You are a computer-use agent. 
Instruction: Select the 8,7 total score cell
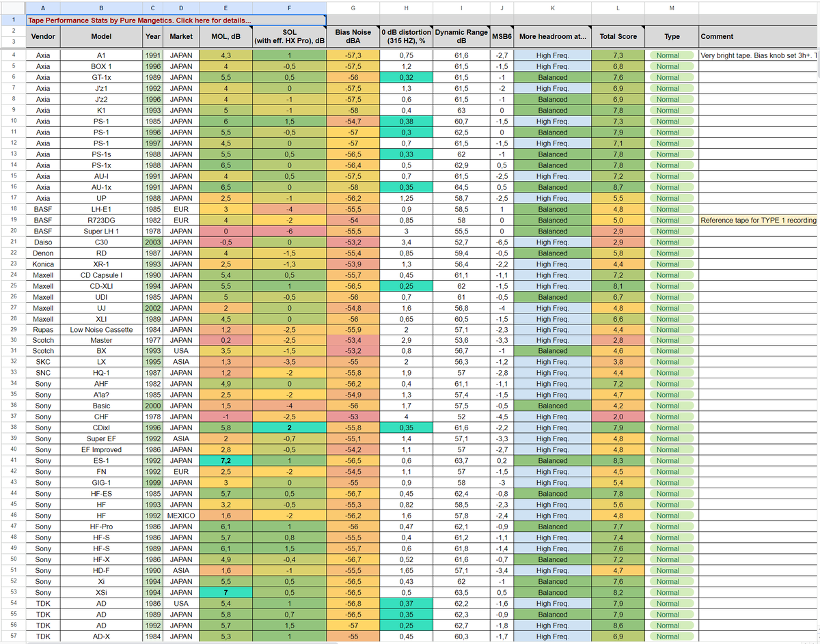tap(617, 187)
